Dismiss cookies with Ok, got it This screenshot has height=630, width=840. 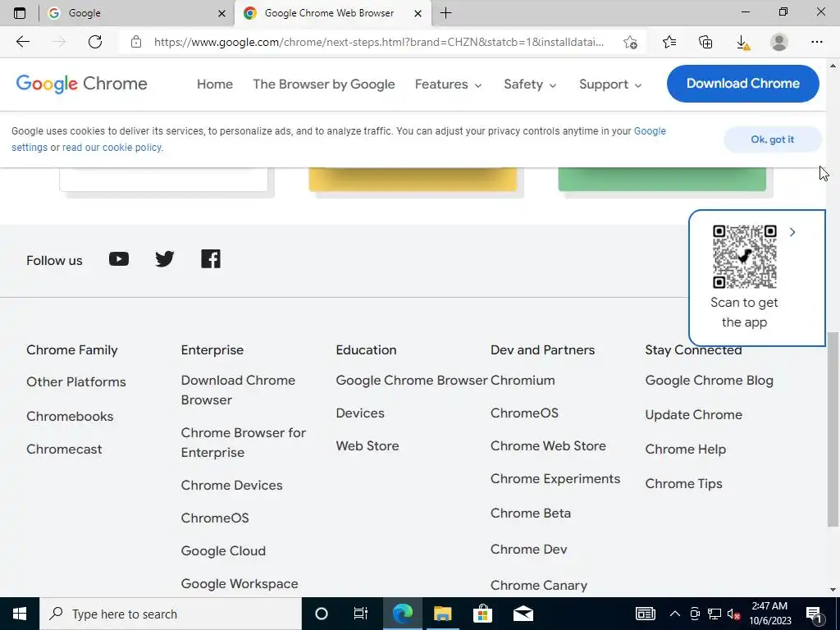point(773,139)
